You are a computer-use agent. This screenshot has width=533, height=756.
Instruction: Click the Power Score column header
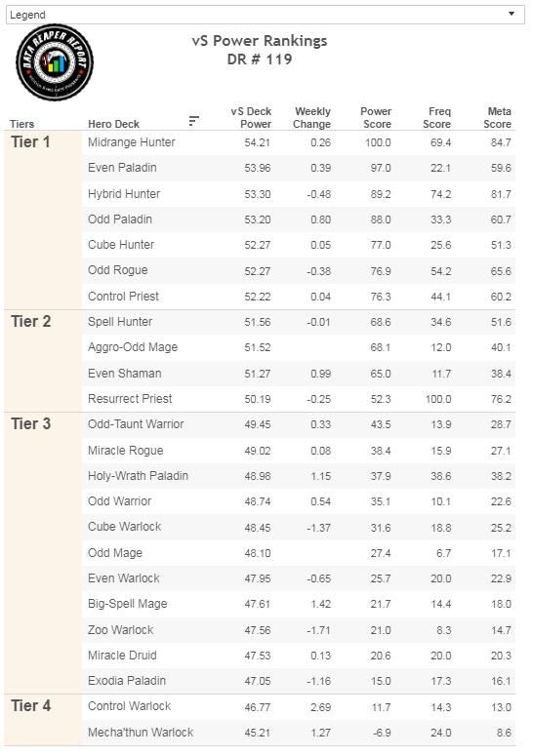click(376, 118)
